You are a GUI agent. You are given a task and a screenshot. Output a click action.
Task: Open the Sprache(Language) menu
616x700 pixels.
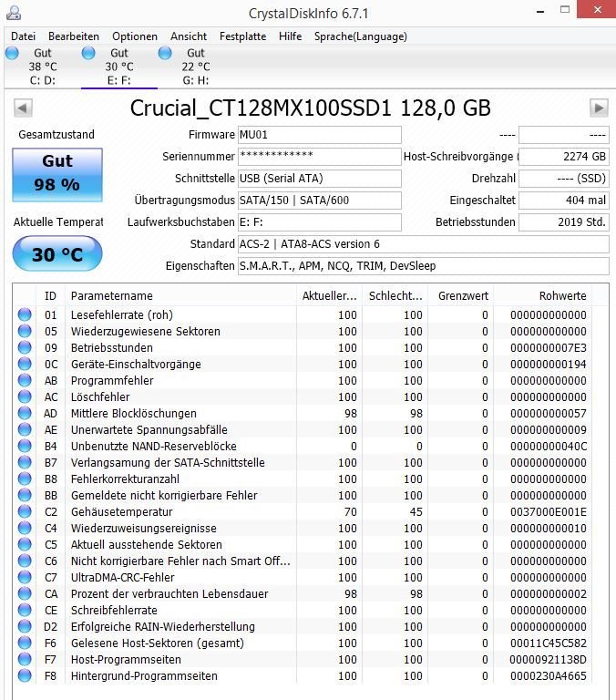[x=361, y=36]
